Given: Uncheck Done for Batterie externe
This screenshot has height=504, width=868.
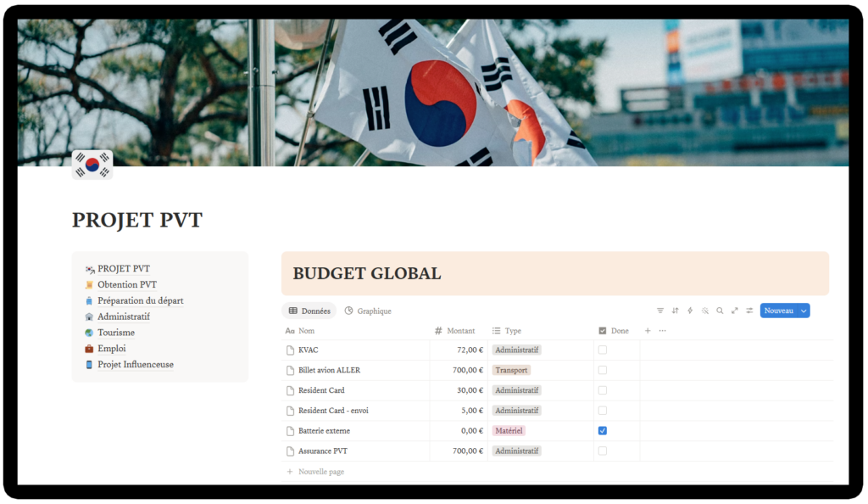Looking at the screenshot, I should click(603, 431).
